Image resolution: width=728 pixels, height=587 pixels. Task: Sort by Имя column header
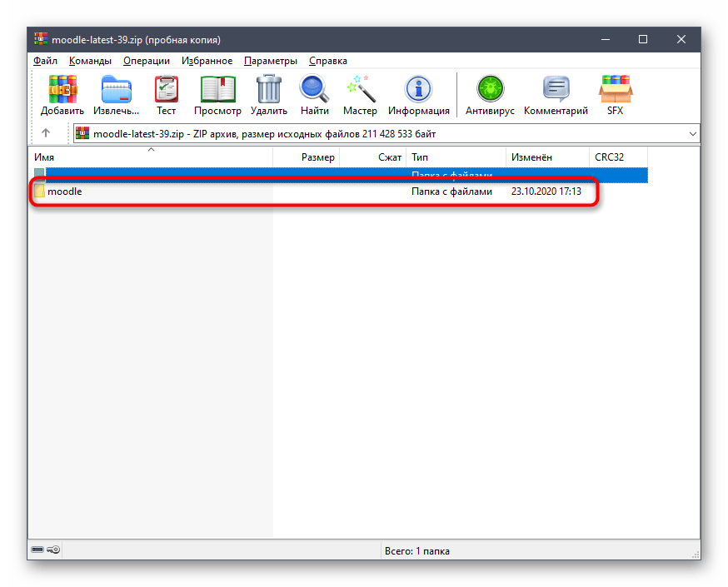[151, 157]
